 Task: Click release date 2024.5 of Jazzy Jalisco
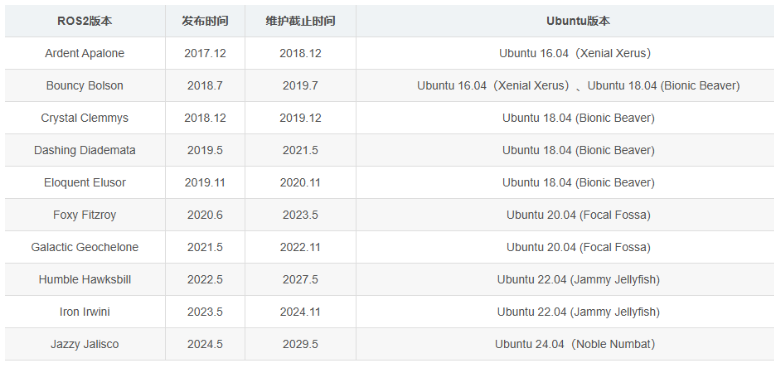pyautogui.click(x=205, y=344)
